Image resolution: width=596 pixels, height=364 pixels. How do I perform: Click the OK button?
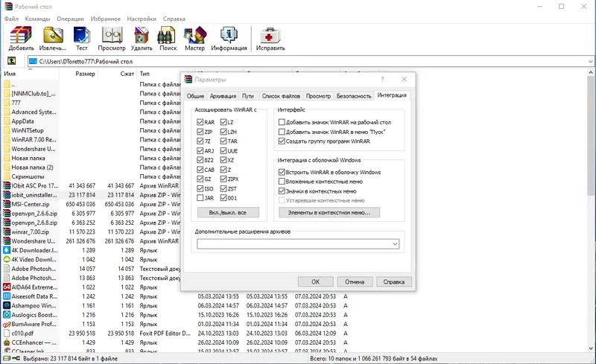[x=315, y=282]
